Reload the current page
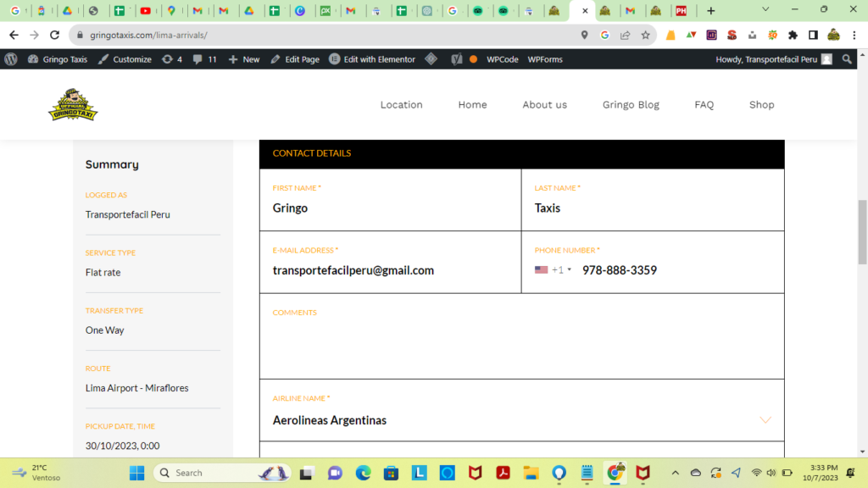 (54, 35)
